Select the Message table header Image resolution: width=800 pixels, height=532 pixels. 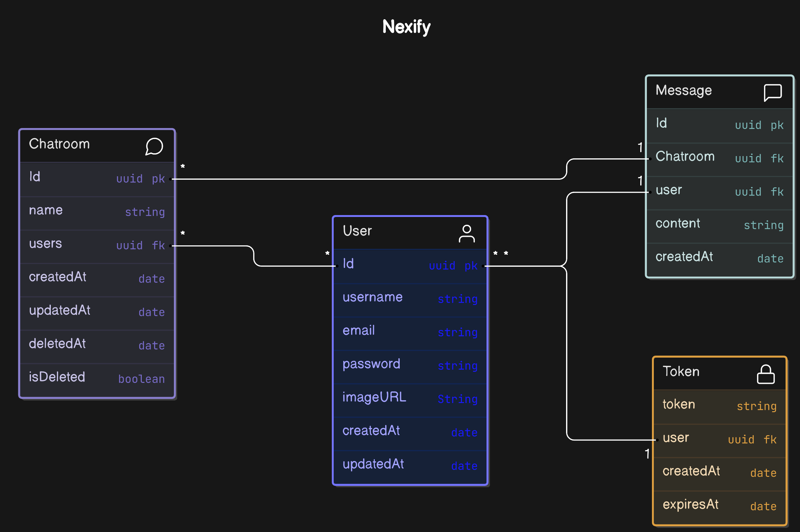click(683, 91)
